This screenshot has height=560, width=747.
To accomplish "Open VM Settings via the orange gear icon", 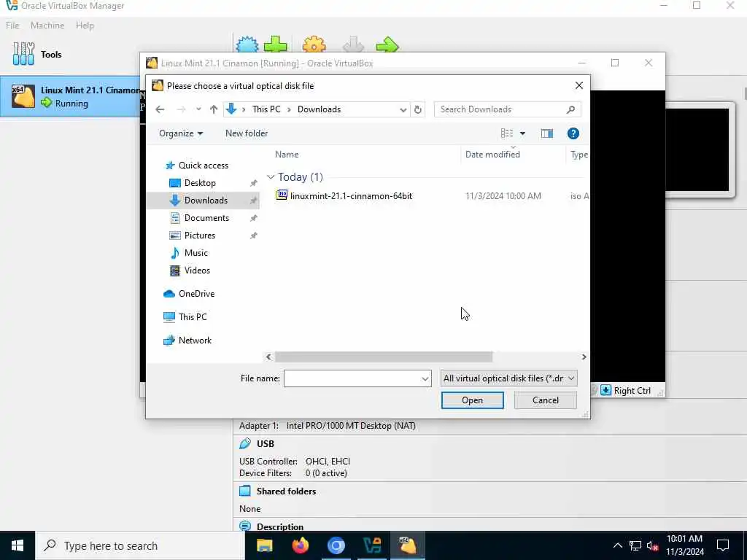I will (314, 44).
